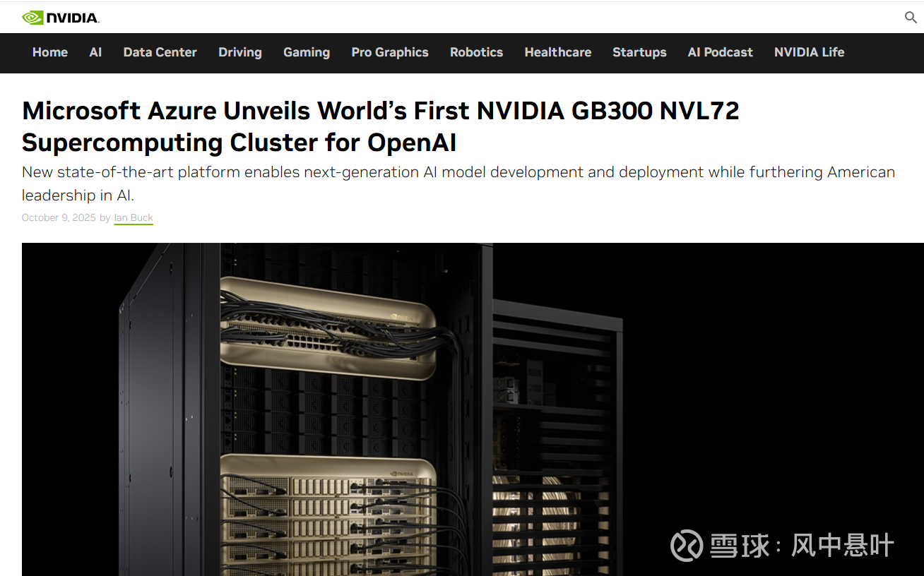Image resolution: width=924 pixels, height=576 pixels.
Task: Click the October 9, 2025 publish date
Action: 59,217
